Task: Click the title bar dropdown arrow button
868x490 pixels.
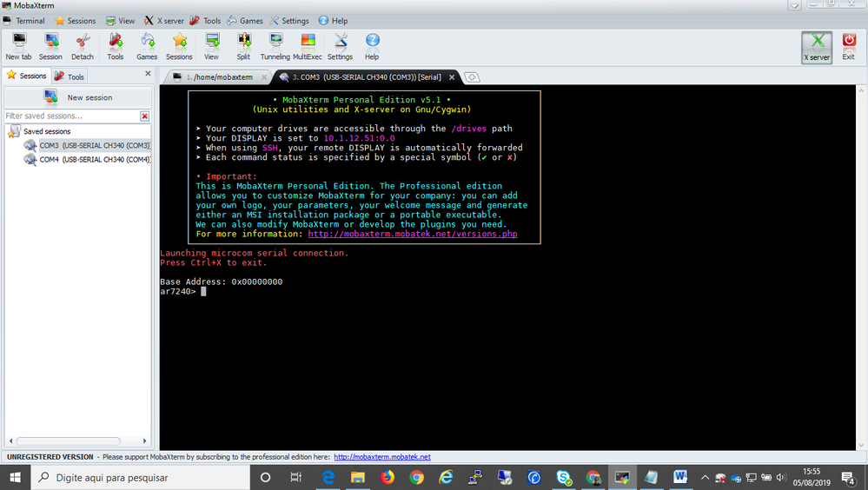Action: pyautogui.click(x=794, y=5)
